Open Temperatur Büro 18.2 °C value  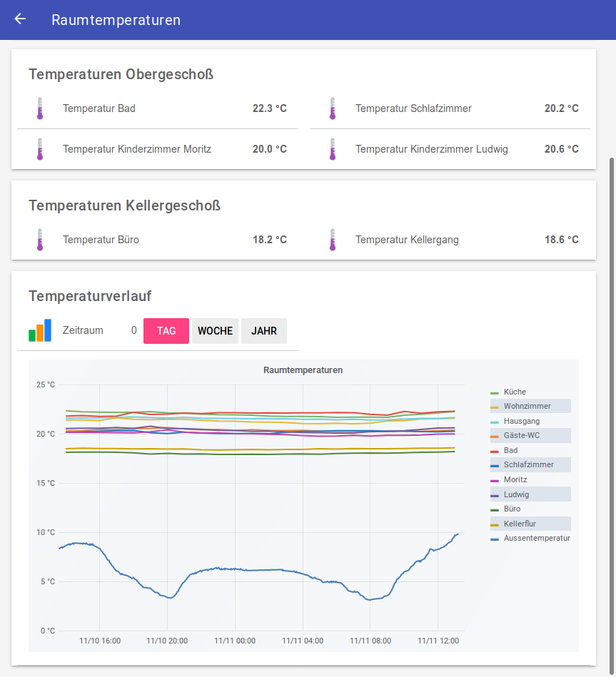click(x=269, y=240)
